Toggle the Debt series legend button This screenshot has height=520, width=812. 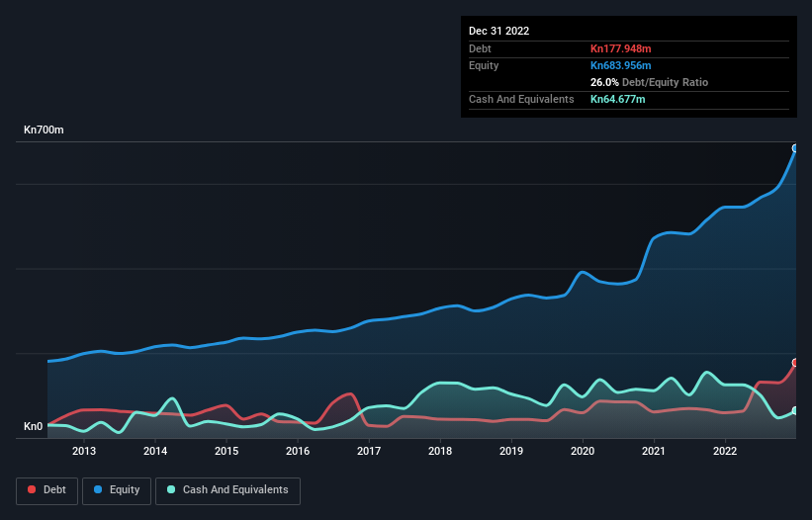click(46, 490)
